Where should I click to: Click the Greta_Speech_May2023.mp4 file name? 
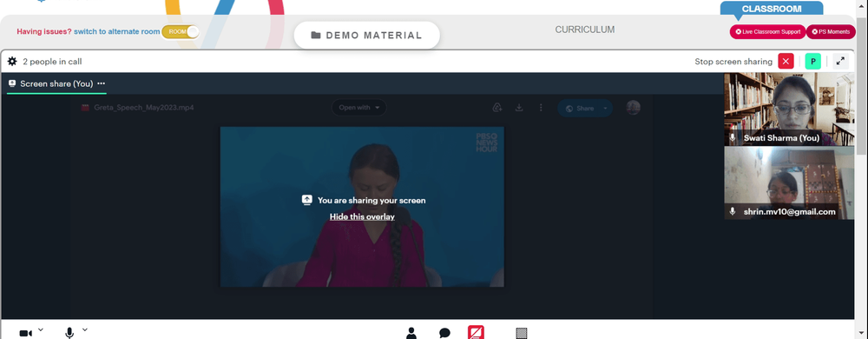[x=144, y=108]
